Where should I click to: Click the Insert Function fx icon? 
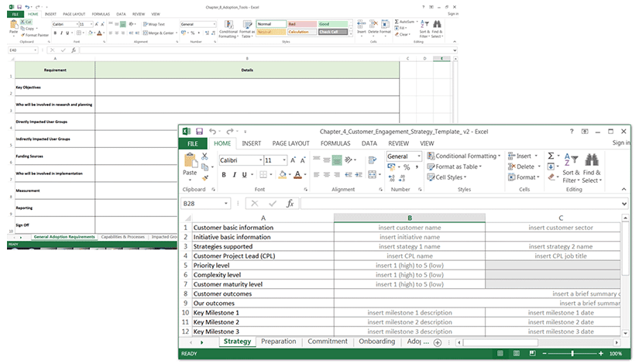click(290, 204)
